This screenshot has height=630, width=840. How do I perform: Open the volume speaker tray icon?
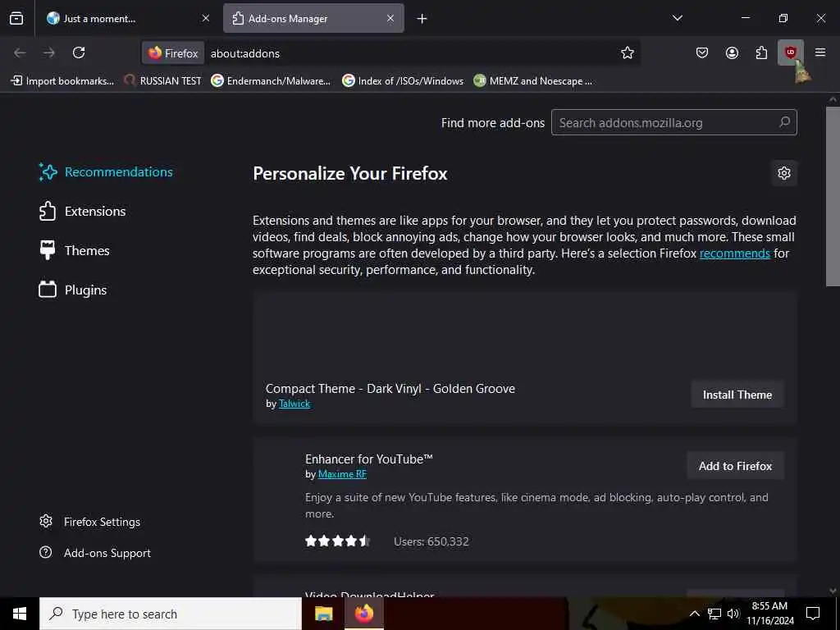tap(733, 614)
